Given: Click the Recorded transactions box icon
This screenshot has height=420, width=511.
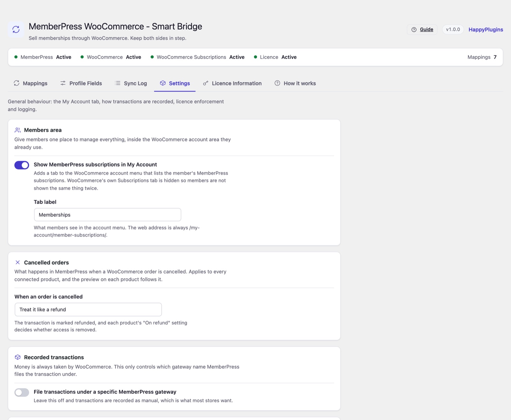Looking at the screenshot, I should pyautogui.click(x=18, y=357).
